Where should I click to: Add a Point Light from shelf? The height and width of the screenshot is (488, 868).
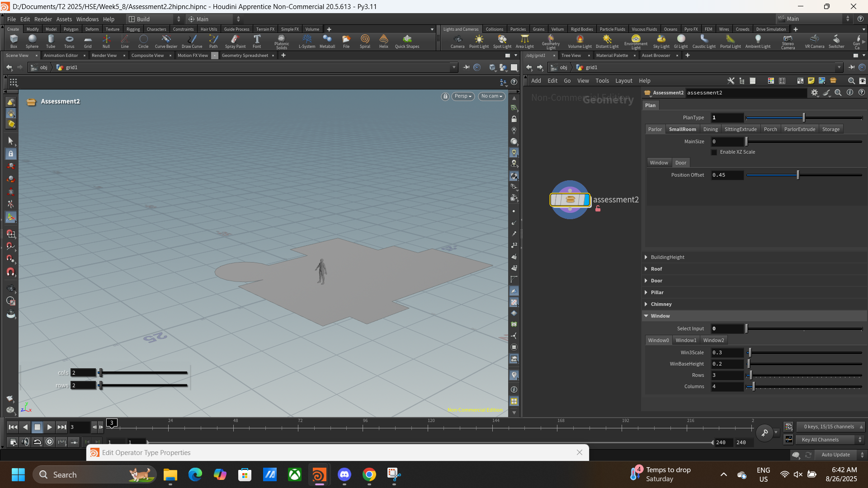(479, 42)
